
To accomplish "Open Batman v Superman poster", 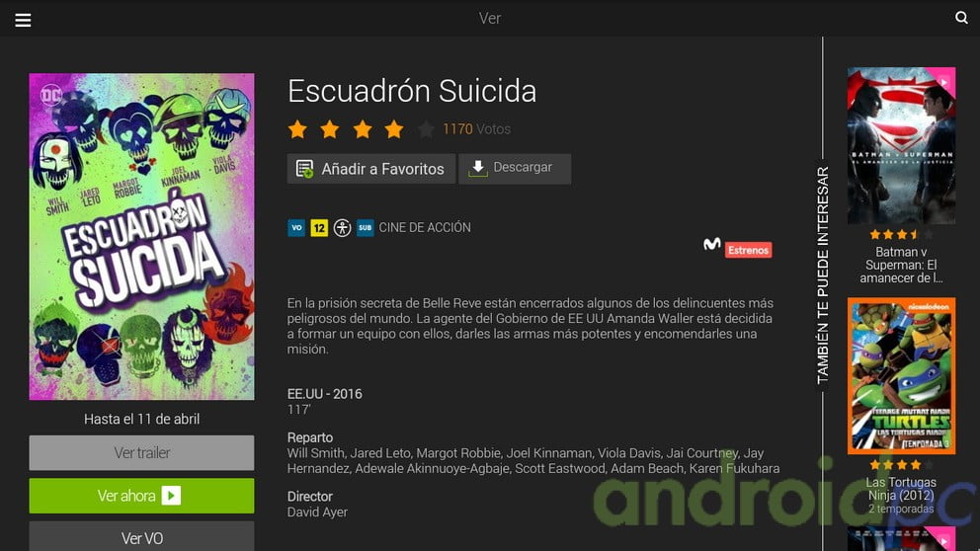I will 901,145.
